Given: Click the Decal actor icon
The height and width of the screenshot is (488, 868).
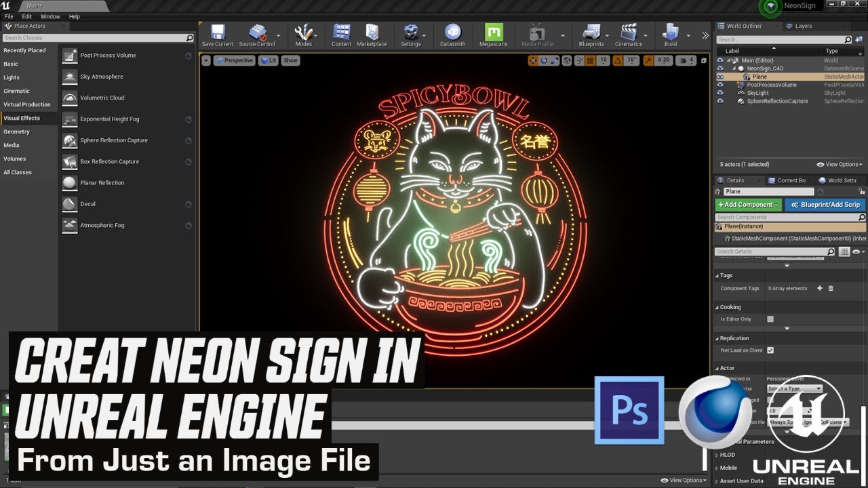Looking at the screenshot, I should [69, 204].
